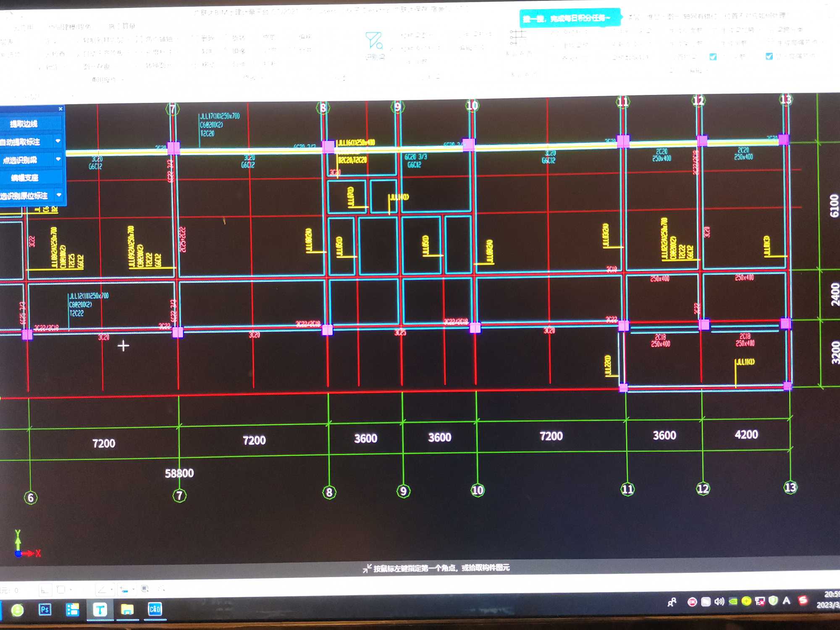Click the plus-minus offset icon in status bar
840x630 pixels.
click(x=124, y=589)
